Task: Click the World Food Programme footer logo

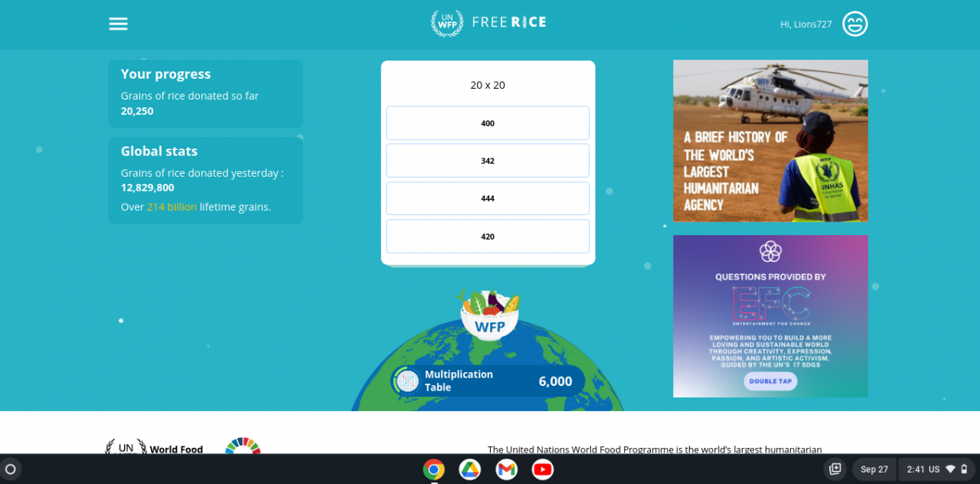Action: coord(154,447)
